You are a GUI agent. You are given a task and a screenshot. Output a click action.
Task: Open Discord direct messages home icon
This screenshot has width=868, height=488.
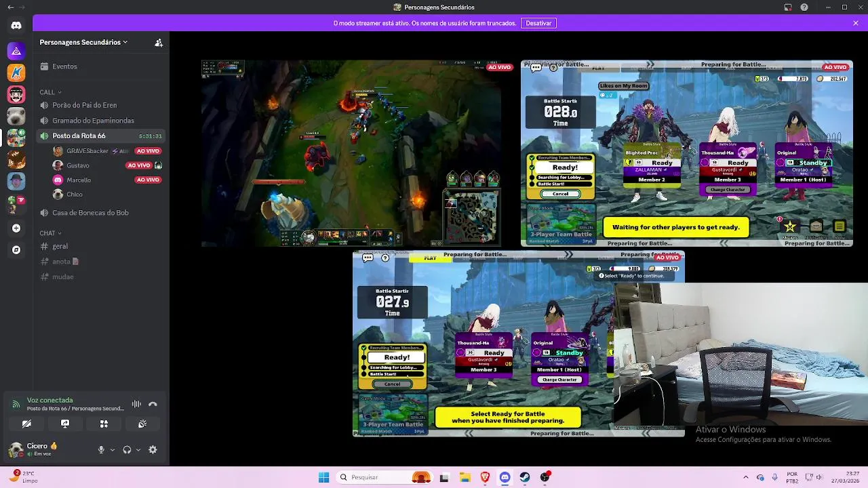click(x=16, y=25)
